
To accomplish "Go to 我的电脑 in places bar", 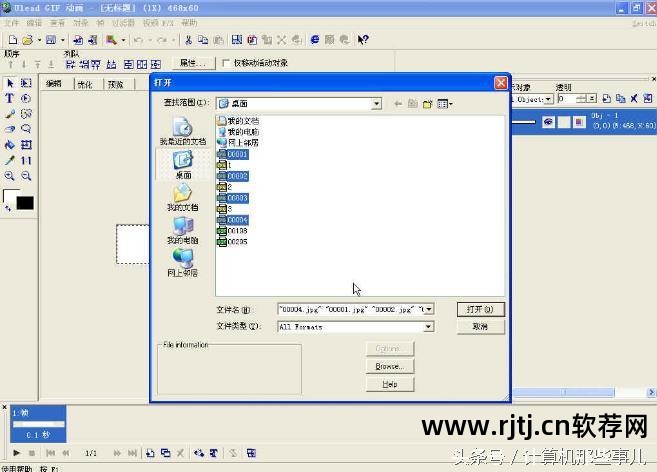I will [x=183, y=231].
